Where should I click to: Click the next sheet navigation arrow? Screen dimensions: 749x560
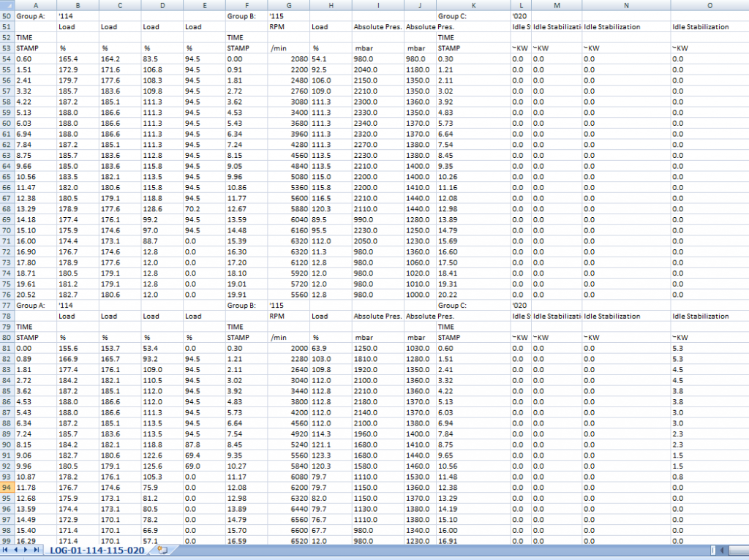pyautogui.click(x=27, y=550)
